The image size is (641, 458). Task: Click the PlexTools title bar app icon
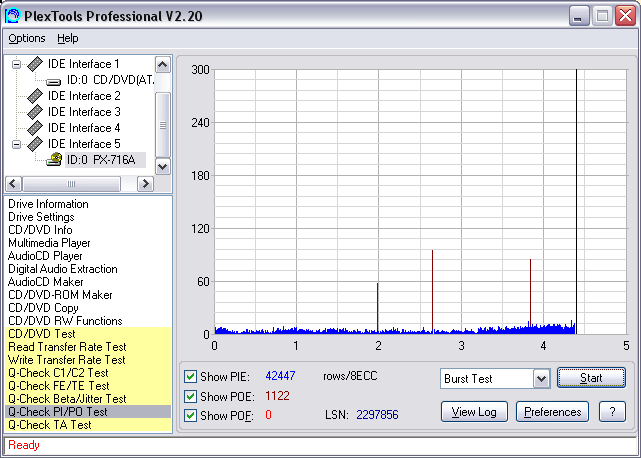(12, 16)
